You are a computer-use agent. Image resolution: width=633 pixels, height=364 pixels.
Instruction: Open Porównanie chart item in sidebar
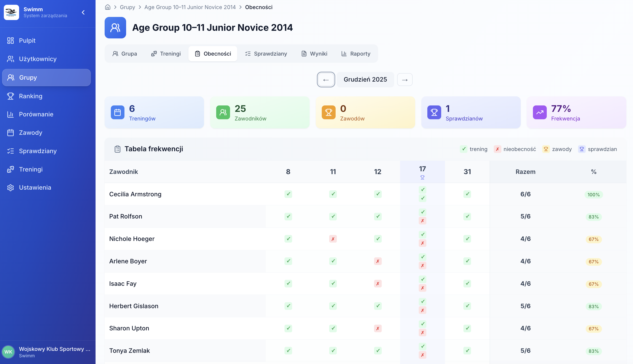tap(36, 114)
